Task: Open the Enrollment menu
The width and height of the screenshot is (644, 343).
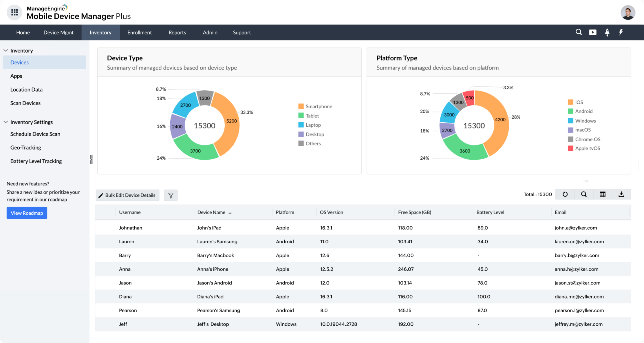Action: pos(139,32)
